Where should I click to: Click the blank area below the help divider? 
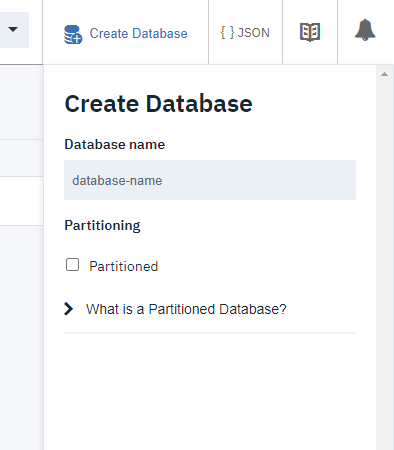click(x=210, y=392)
